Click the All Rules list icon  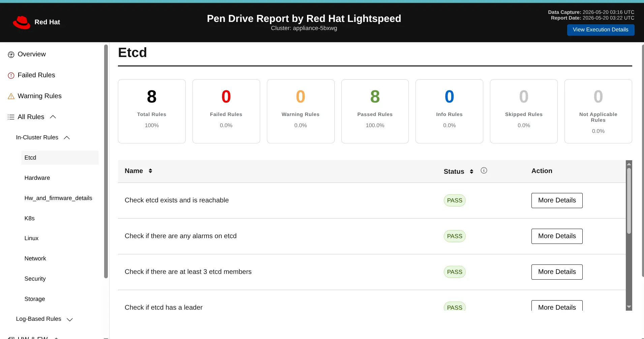(x=11, y=117)
